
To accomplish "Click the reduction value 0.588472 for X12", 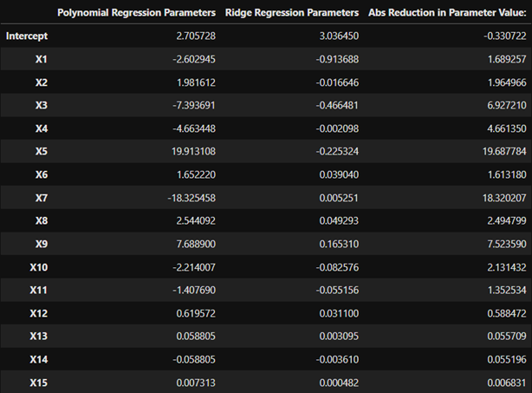I will tap(507, 313).
